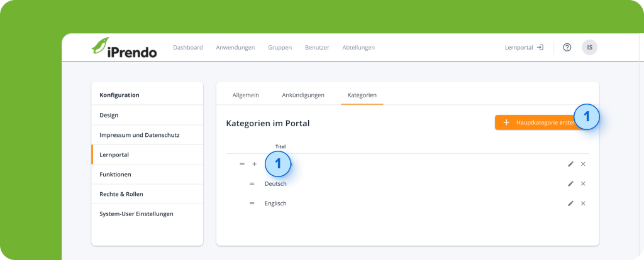644x260 pixels.
Task: Edit the first category row pencil icon
Action: click(x=570, y=164)
